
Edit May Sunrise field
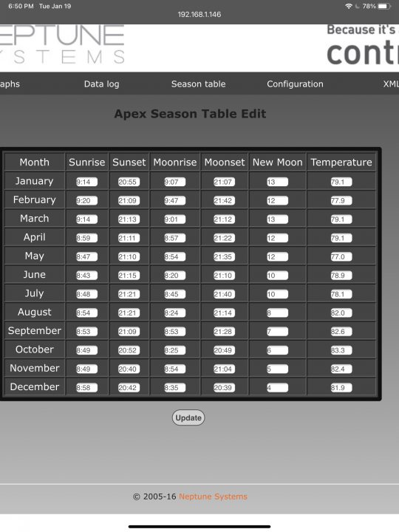[86, 256]
